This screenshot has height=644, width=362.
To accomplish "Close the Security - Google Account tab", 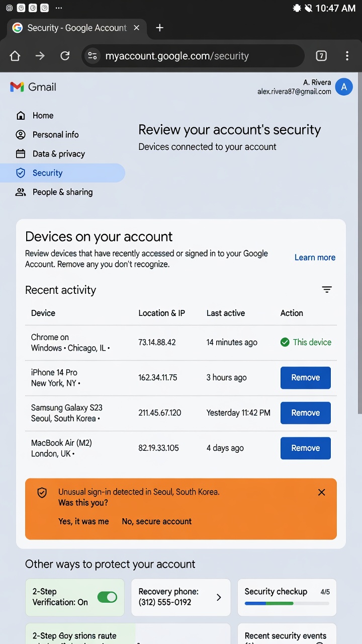I will (136, 28).
